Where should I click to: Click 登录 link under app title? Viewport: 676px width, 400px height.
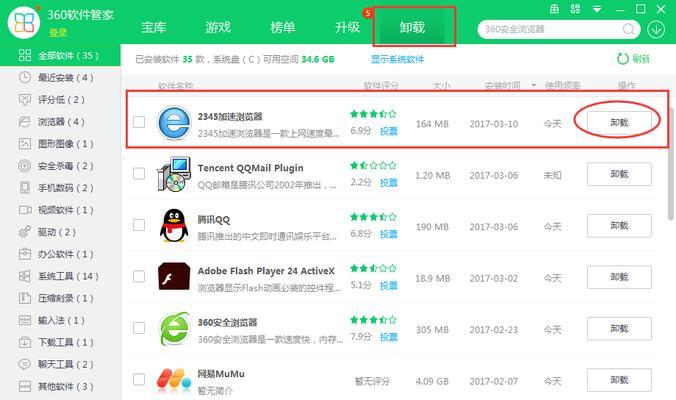[58, 33]
